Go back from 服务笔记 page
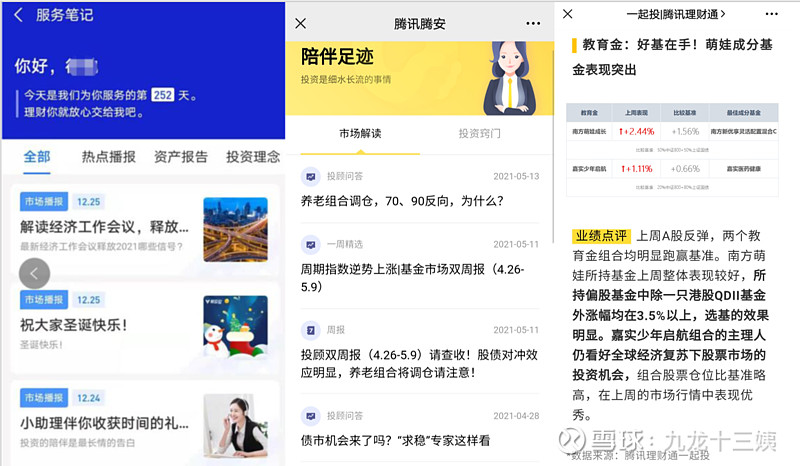Viewport: 800px width, 466px height. pyautogui.click(x=18, y=15)
